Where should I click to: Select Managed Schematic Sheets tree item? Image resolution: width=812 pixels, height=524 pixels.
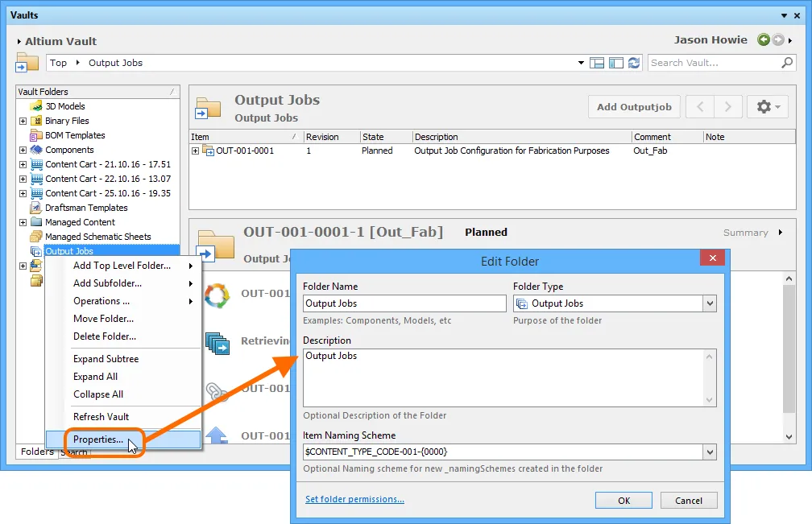coord(98,237)
